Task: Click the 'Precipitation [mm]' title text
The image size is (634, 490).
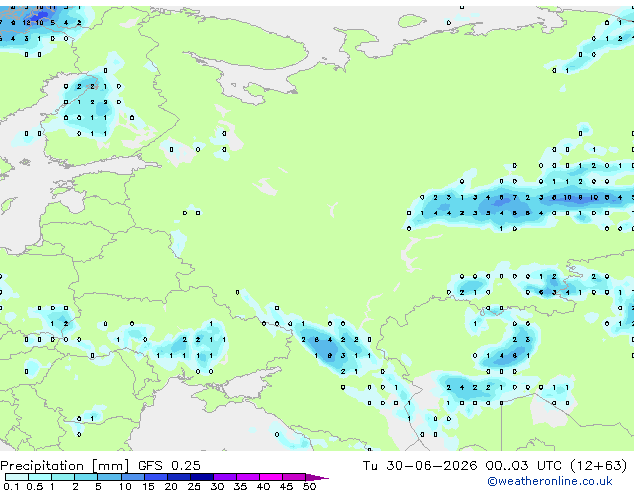Action: point(65,466)
